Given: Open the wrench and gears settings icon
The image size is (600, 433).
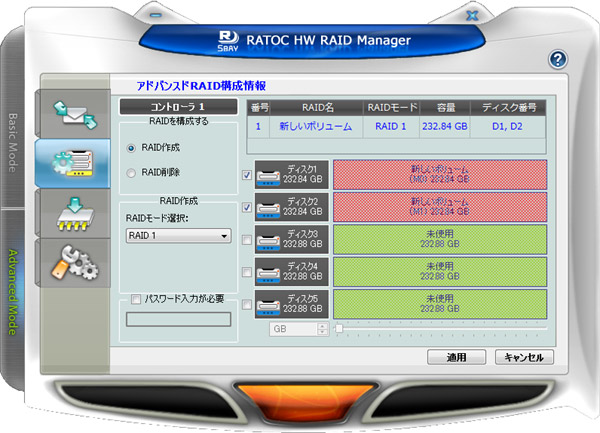Looking at the screenshot, I should coord(75,262).
